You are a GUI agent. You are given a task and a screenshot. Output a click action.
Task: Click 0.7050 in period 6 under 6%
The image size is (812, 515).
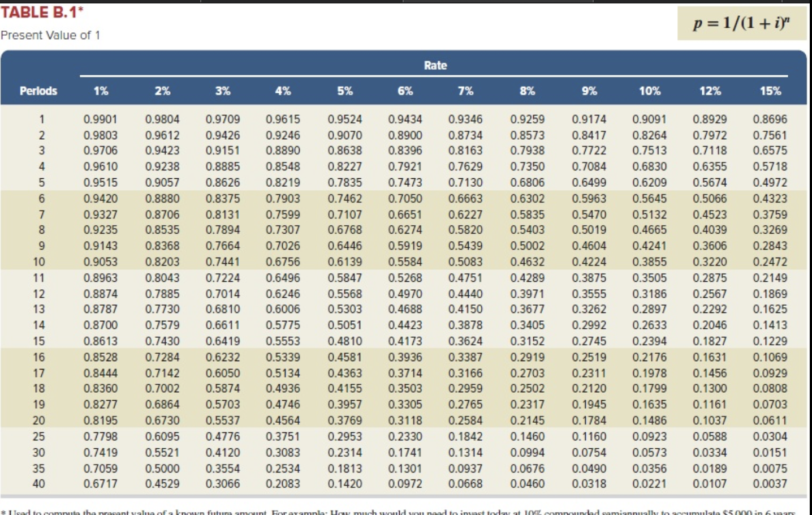click(x=405, y=199)
